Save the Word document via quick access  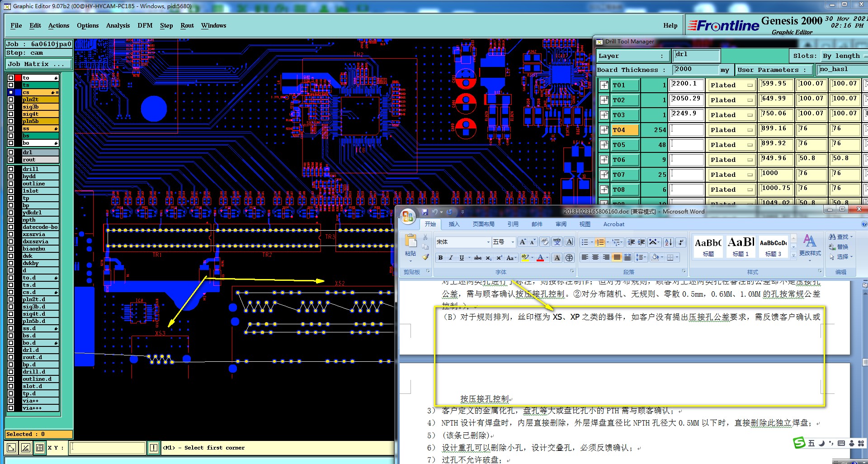point(425,212)
